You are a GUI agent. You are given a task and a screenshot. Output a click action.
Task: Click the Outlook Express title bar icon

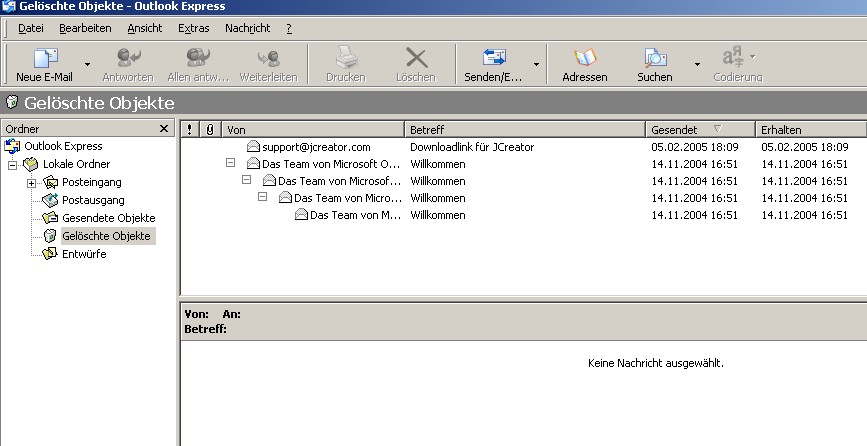[9, 6]
